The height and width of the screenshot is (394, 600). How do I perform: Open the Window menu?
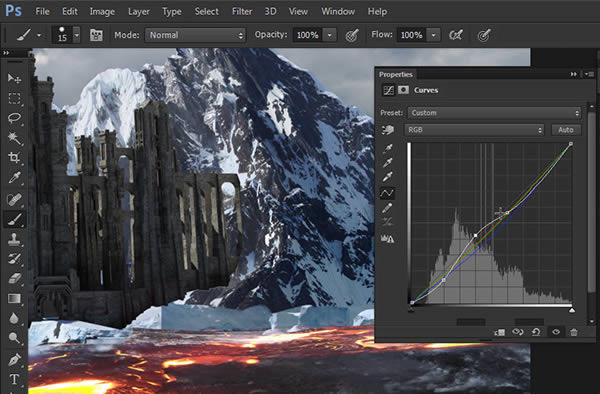tap(338, 11)
